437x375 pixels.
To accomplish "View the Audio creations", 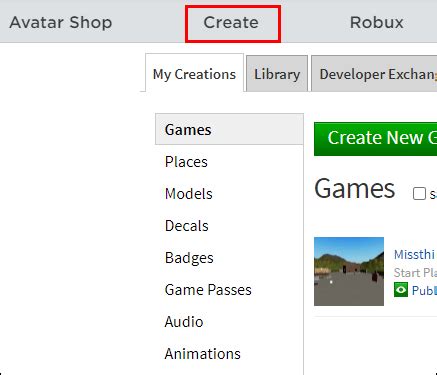I will point(184,322).
